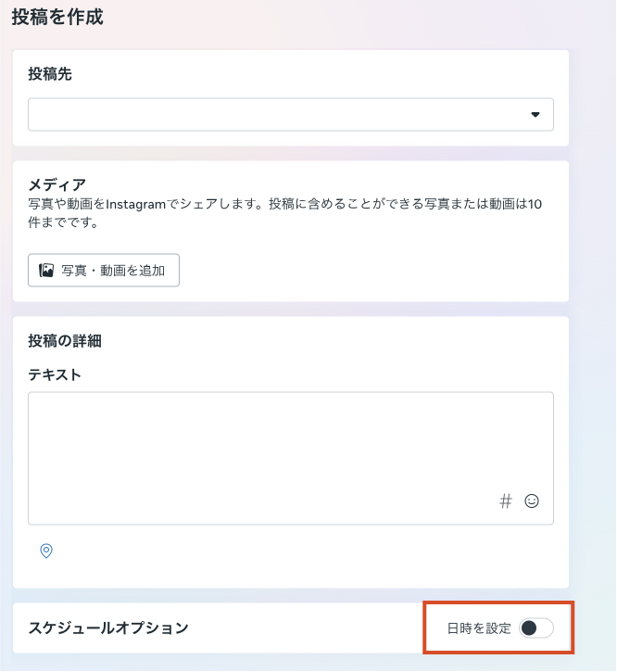
Task: Click the 日時を設定 label
Action: click(479, 628)
